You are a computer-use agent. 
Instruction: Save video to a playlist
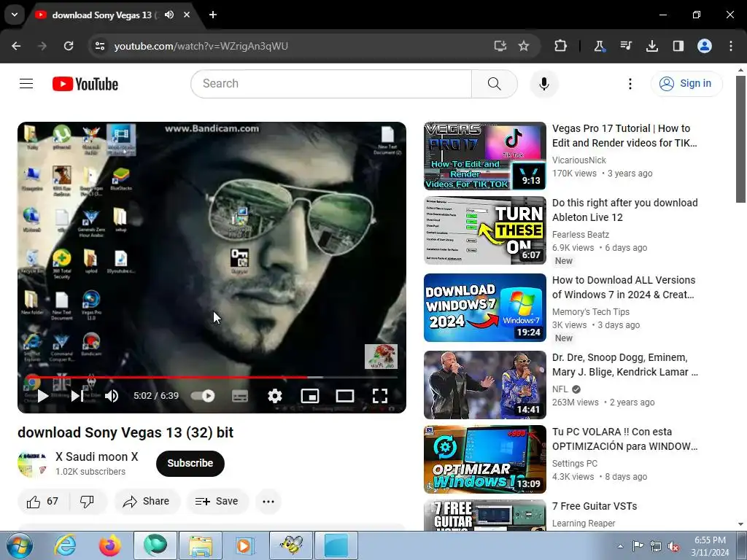217,502
